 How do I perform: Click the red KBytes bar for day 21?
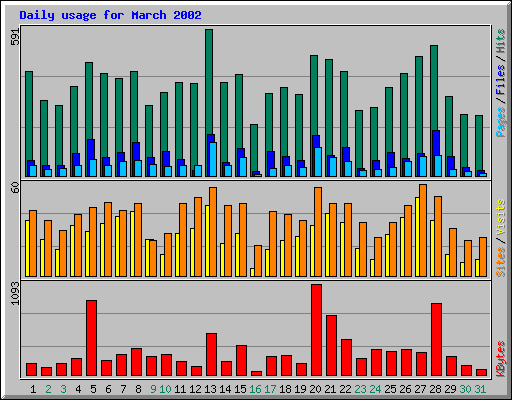(x=331, y=346)
